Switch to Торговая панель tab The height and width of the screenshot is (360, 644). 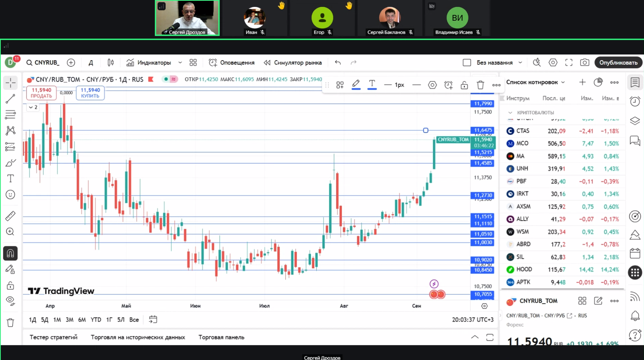tap(221, 337)
